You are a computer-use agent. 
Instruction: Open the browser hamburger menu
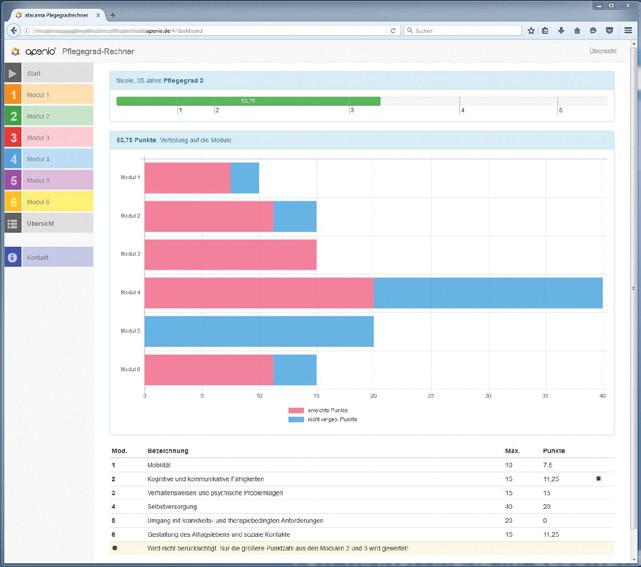pos(627,30)
